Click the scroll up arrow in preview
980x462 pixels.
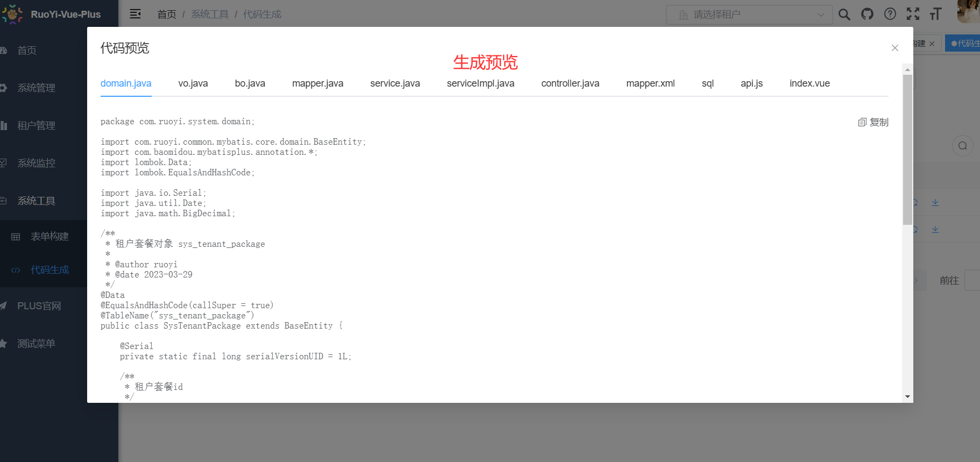coord(907,70)
